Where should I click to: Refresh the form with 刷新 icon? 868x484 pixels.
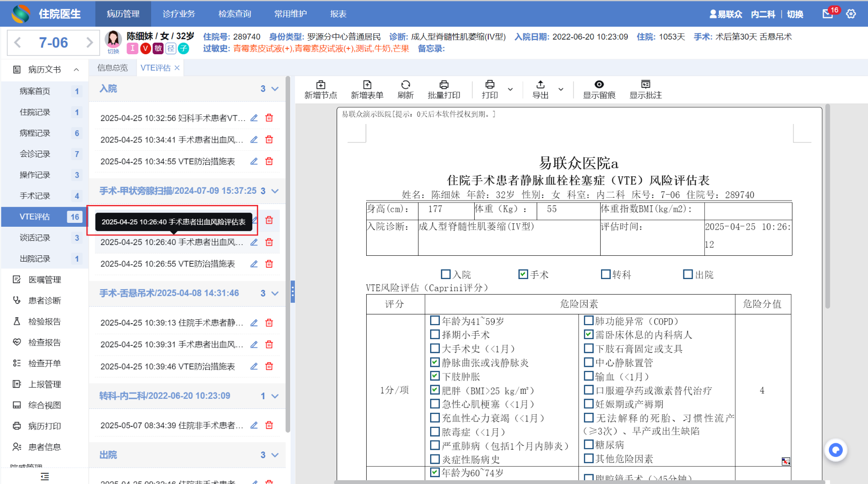coord(405,85)
